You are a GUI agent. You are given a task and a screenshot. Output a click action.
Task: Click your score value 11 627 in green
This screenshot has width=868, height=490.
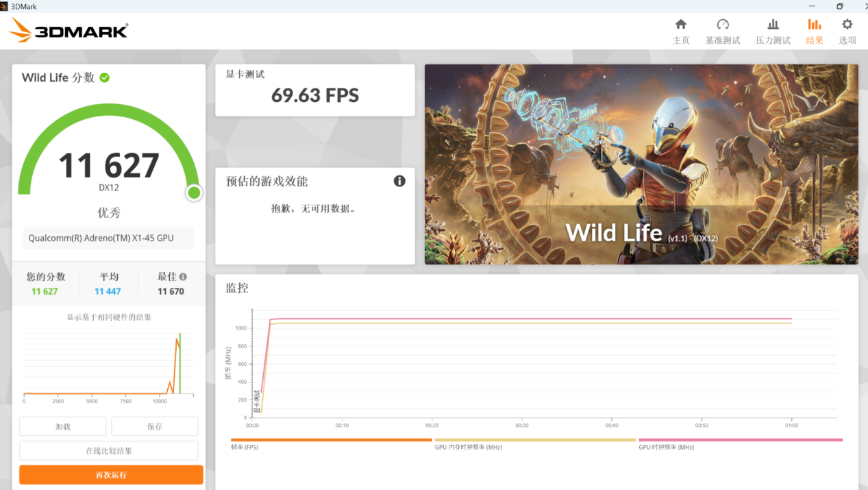pyautogui.click(x=45, y=291)
